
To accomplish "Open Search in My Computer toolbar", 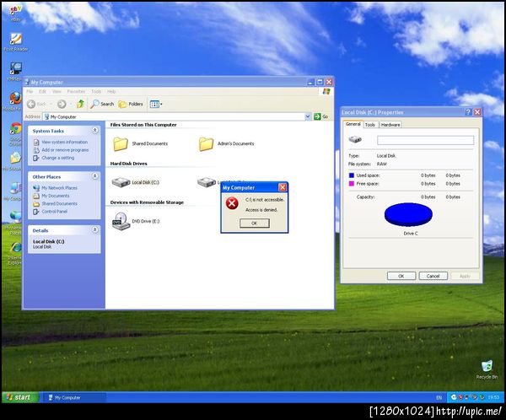I will pyautogui.click(x=102, y=104).
